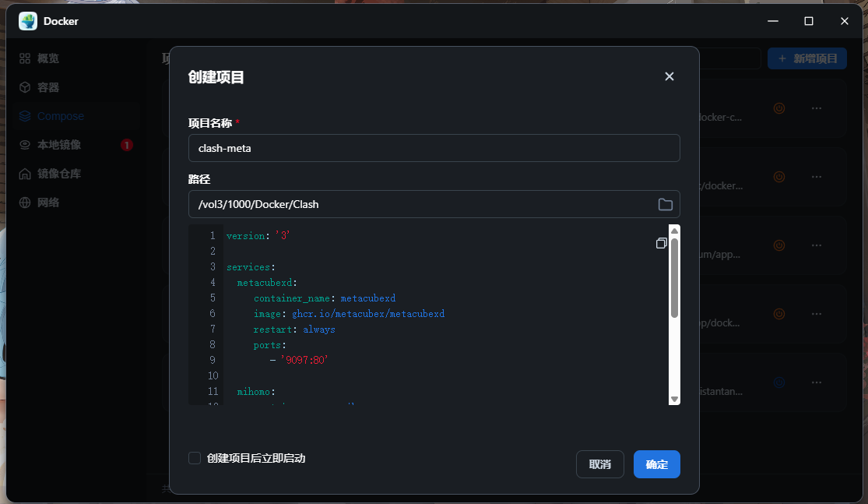Click the ports: line in the editor
Image resolution: width=868 pixels, height=504 pixels.
[269, 345]
